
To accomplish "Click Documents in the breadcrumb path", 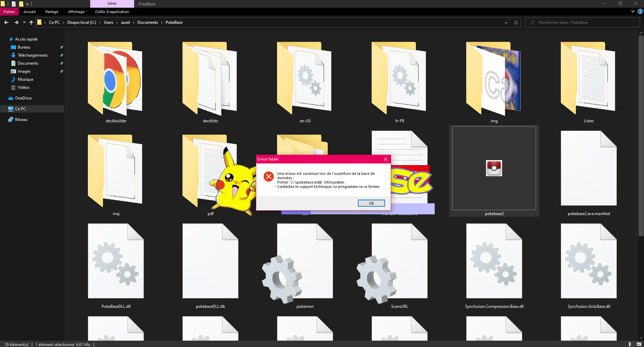I will pyautogui.click(x=148, y=22).
